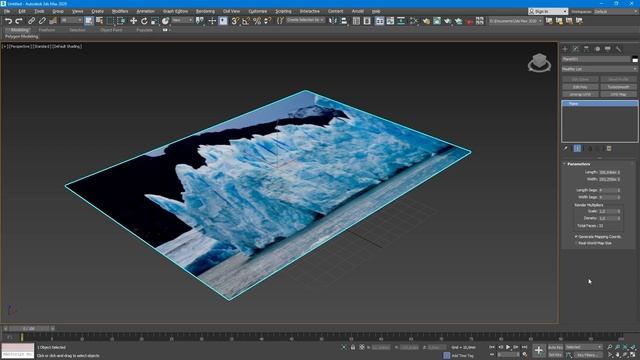Image resolution: width=640 pixels, height=360 pixels.
Task: Toggle Percent Snap icon
Action: [257, 21]
